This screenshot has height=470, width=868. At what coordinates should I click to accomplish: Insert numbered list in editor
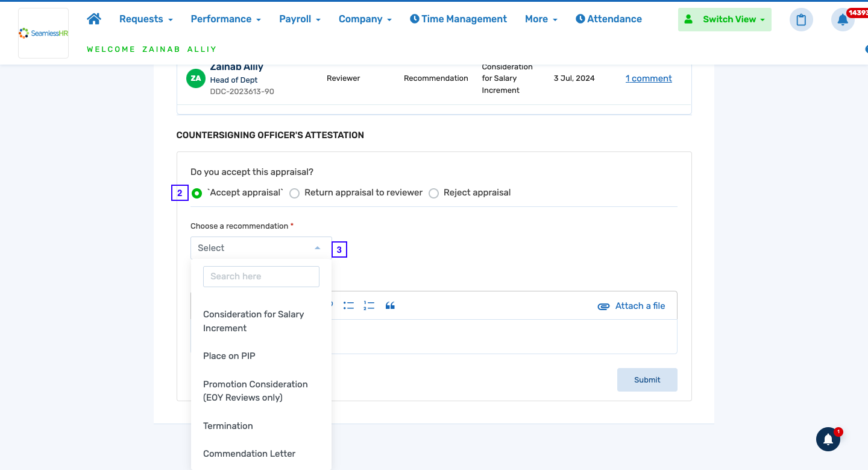point(369,306)
